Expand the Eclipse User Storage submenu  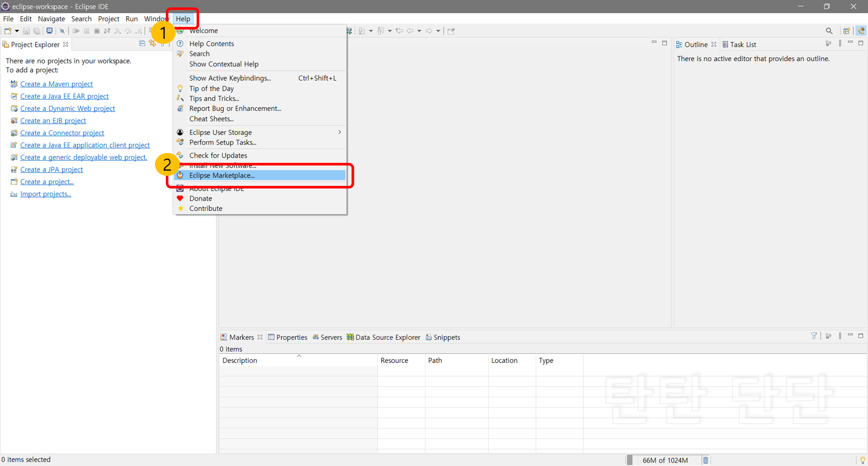click(x=260, y=132)
